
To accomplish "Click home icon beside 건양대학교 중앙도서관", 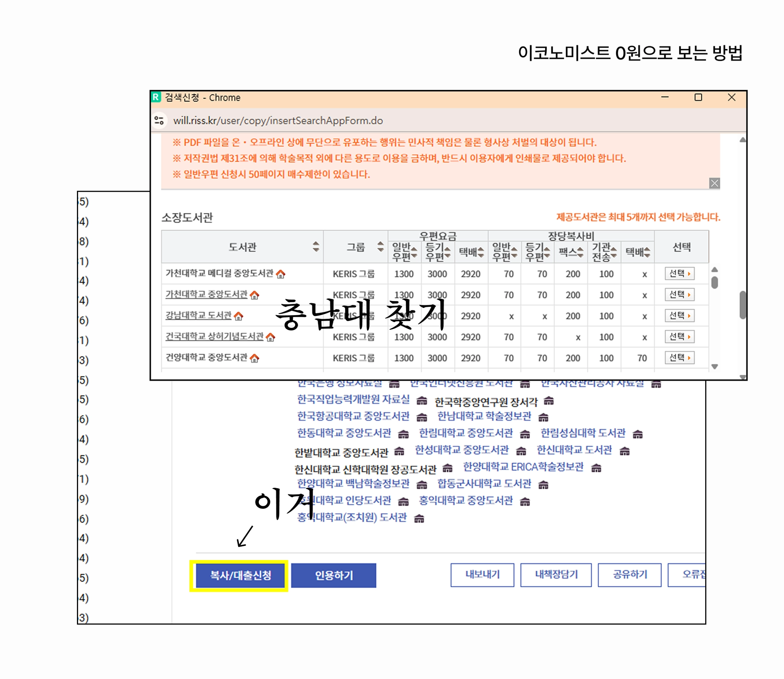I will point(255,358).
